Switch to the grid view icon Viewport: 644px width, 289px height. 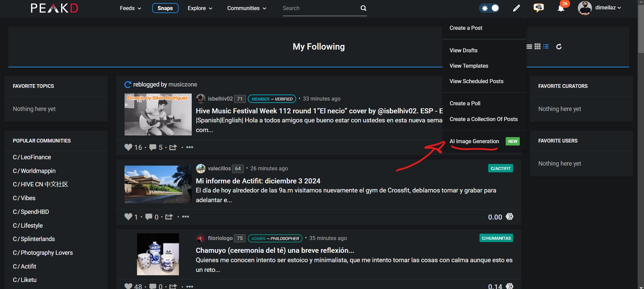[538, 47]
